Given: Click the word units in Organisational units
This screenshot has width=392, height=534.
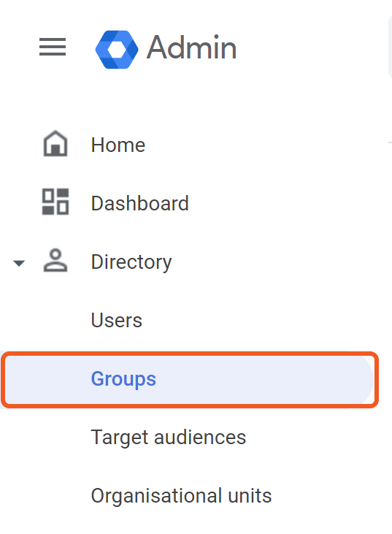Looking at the screenshot, I should click(250, 496).
